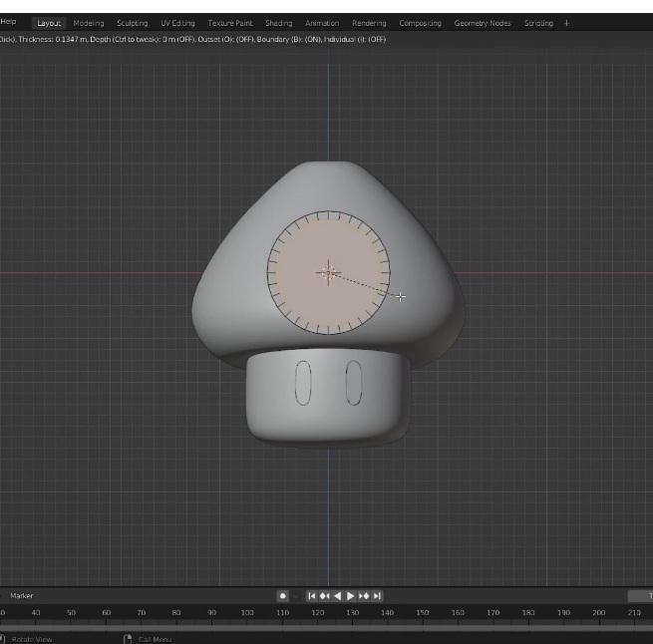
Task: Click frame 150 on the timeline ruler
Action: pyautogui.click(x=423, y=612)
